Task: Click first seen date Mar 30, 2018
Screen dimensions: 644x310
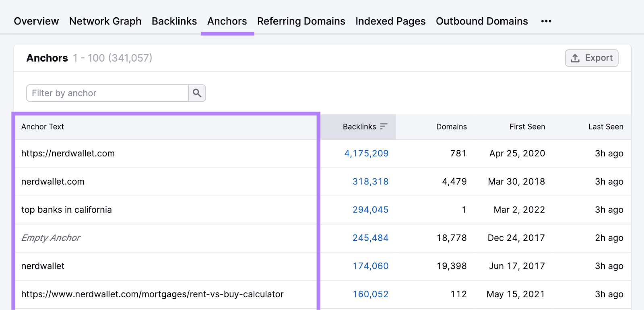Action: coord(516,181)
